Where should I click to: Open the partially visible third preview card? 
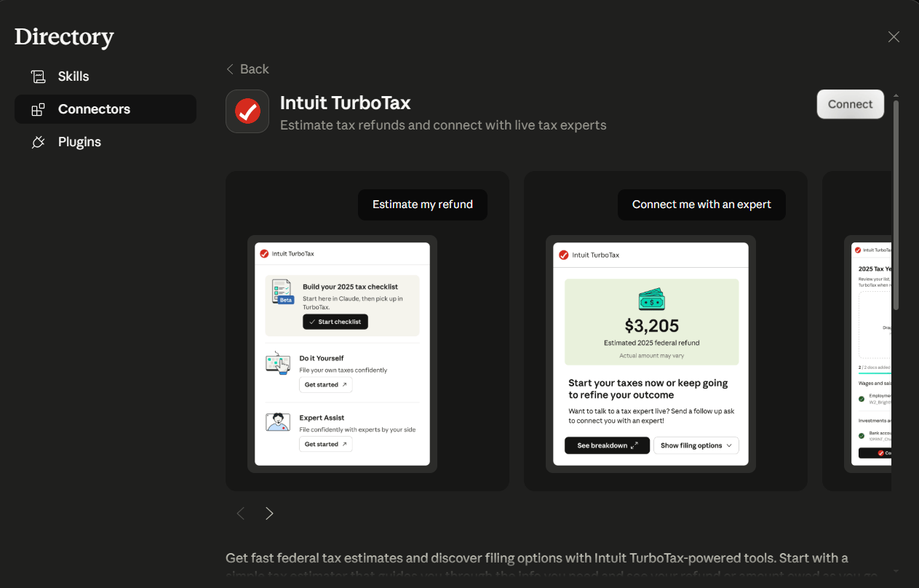click(857, 331)
